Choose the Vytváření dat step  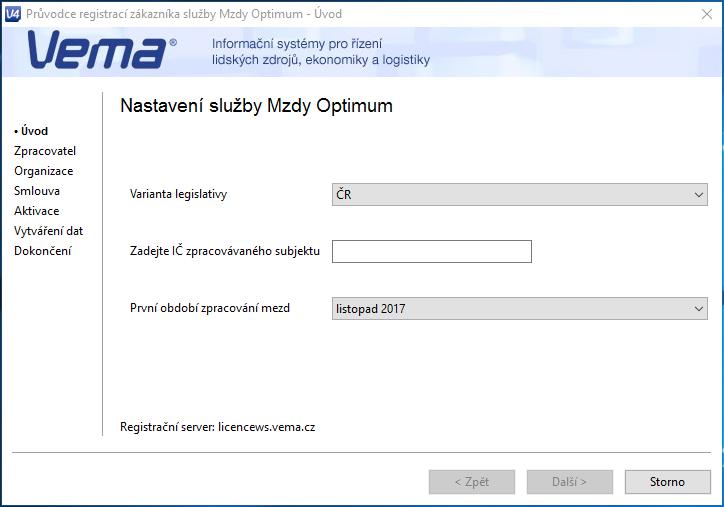(48, 231)
